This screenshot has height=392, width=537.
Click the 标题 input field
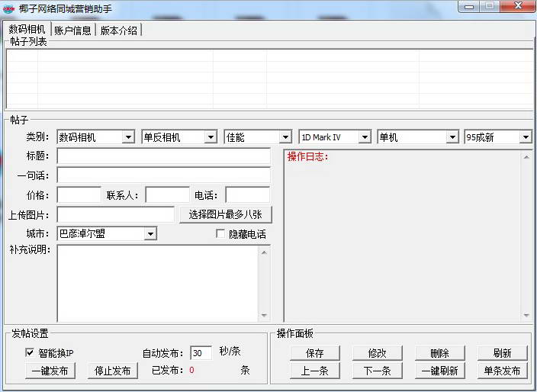163,156
